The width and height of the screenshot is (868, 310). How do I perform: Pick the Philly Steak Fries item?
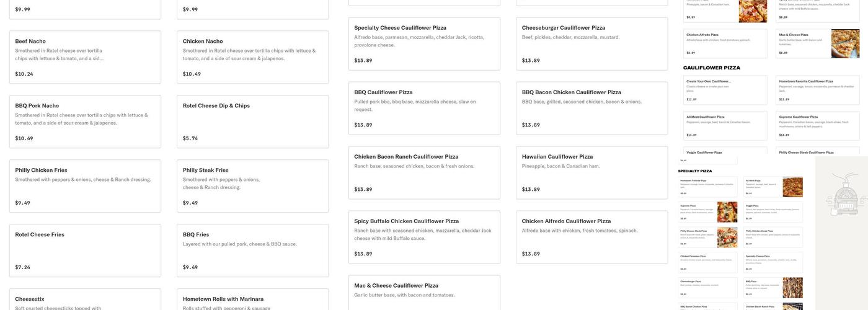click(x=252, y=186)
